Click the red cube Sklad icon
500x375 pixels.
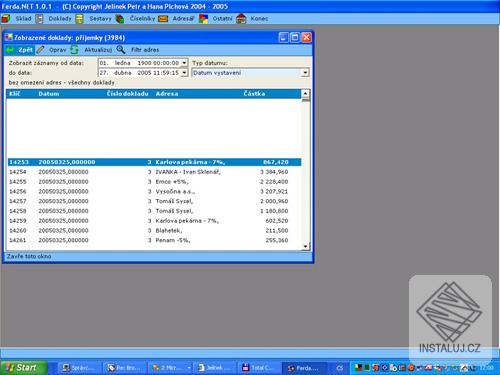[6, 19]
